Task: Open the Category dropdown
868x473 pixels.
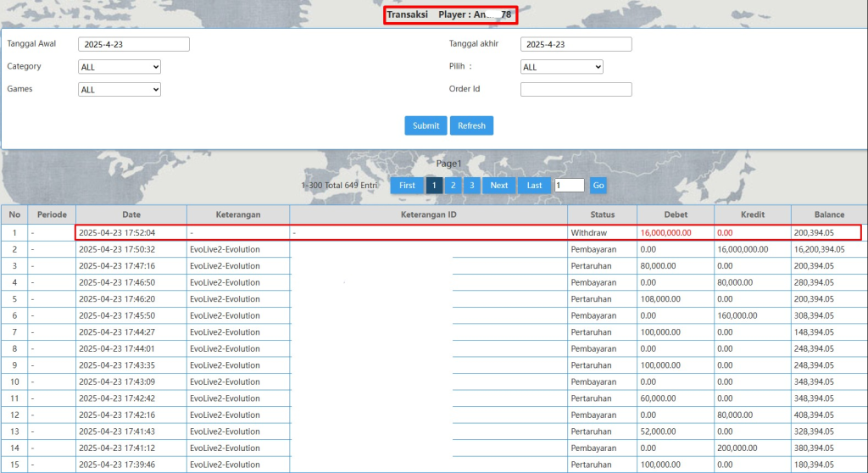Action: (119, 67)
